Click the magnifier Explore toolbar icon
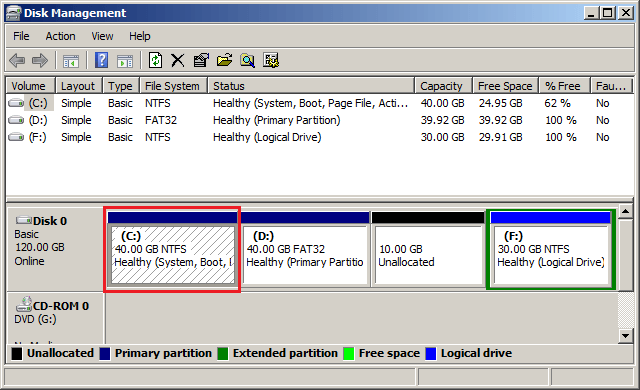The image size is (640, 390). pyautogui.click(x=247, y=60)
